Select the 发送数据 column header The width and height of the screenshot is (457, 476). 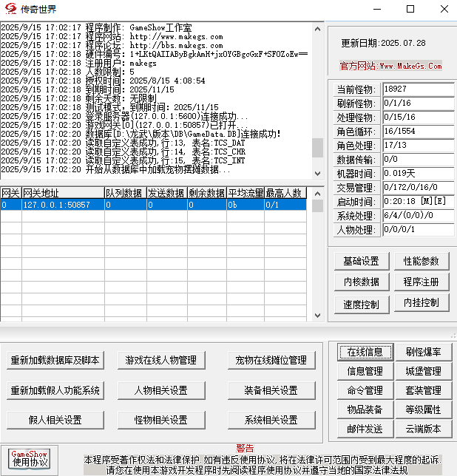pyautogui.click(x=167, y=193)
